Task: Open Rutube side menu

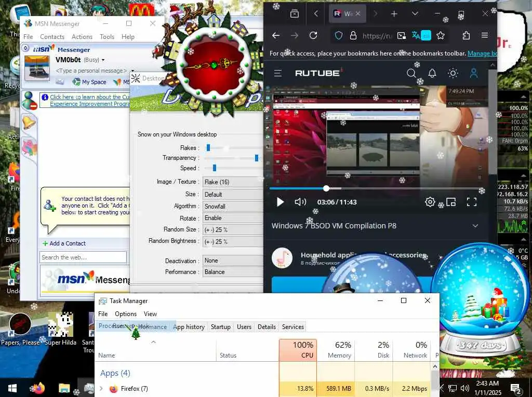Action: (x=278, y=73)
